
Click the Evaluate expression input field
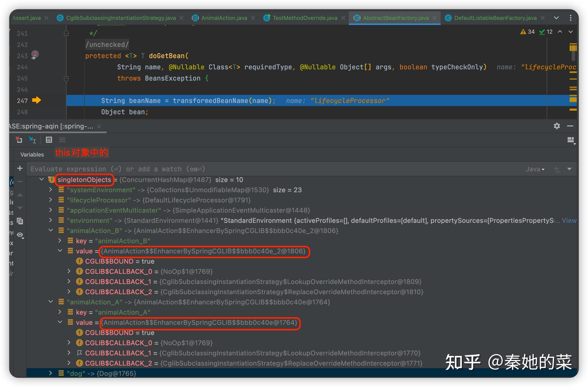click(275, 169)
